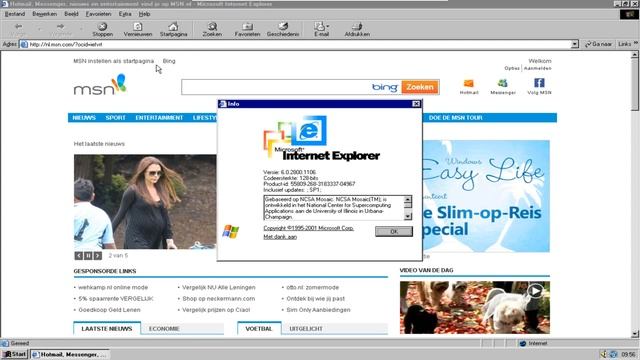The height and width of the screenshot is (360, 640).
Task: Open the address bar dropdown arrow
Action: (x=575, y=44)
